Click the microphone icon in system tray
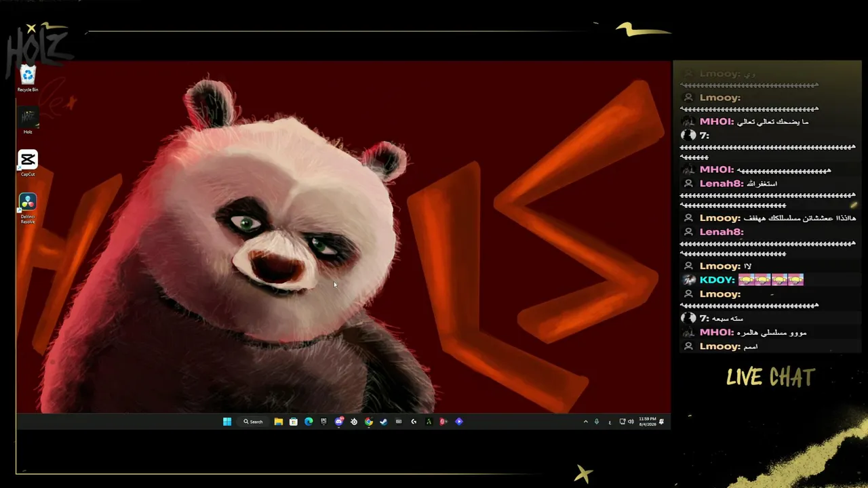This screenshot has width=868, height=488. pos(597,422)
